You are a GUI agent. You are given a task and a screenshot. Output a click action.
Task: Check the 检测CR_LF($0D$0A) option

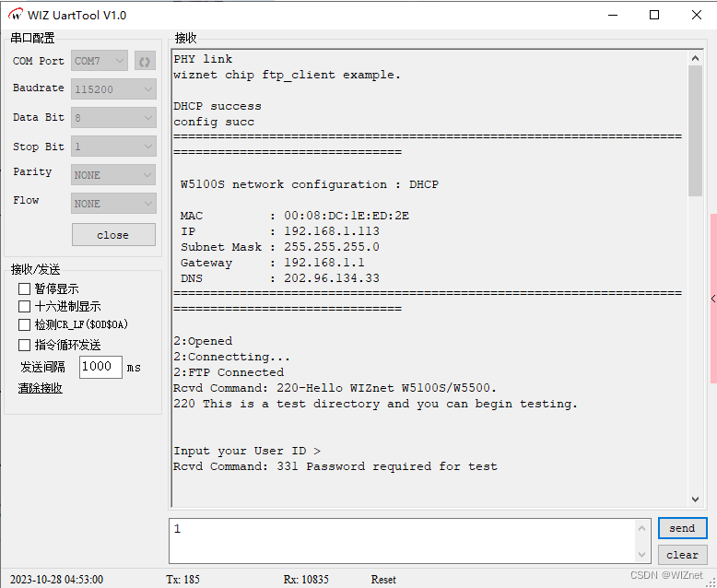click(x=24, y=324)
